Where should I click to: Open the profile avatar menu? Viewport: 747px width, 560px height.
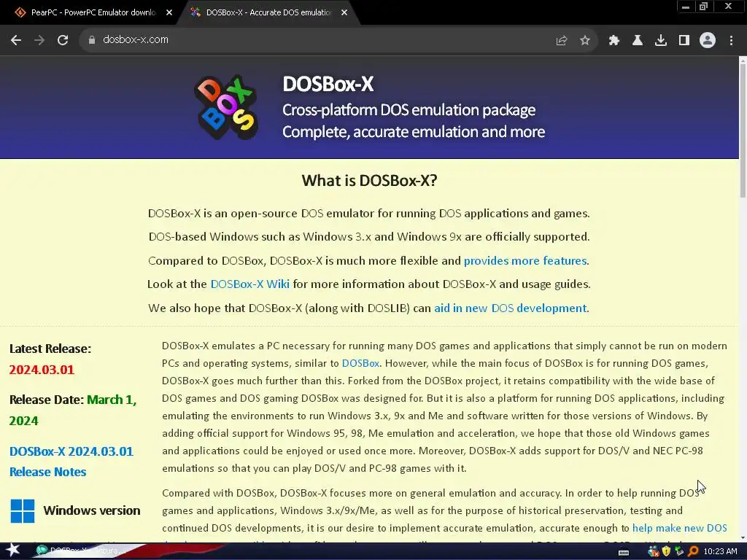pyautogui.click(x=708, y=41)
